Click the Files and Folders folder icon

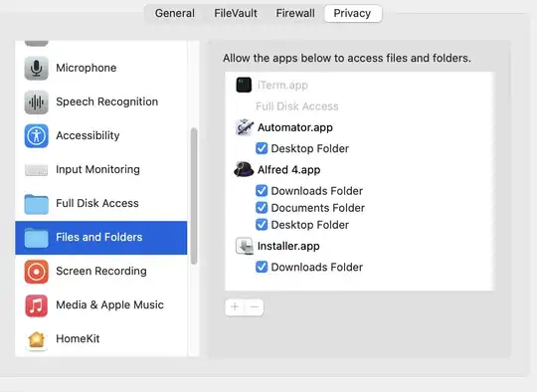37,237
